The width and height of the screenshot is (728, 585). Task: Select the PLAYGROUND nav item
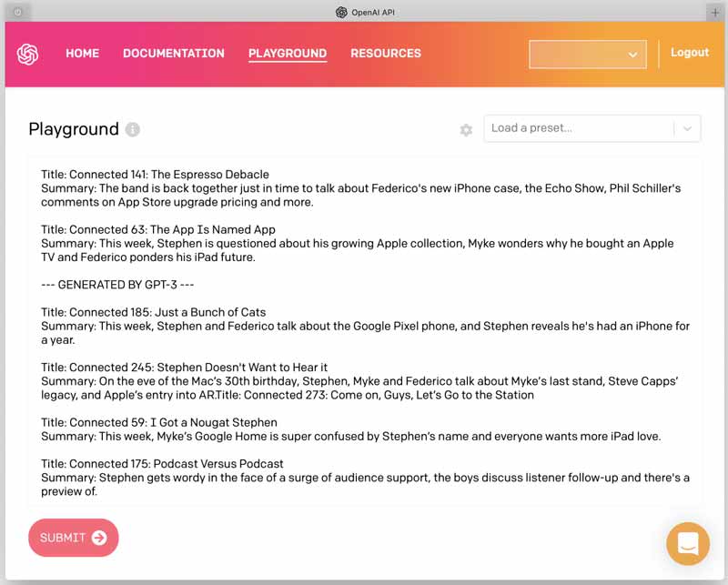288,54
